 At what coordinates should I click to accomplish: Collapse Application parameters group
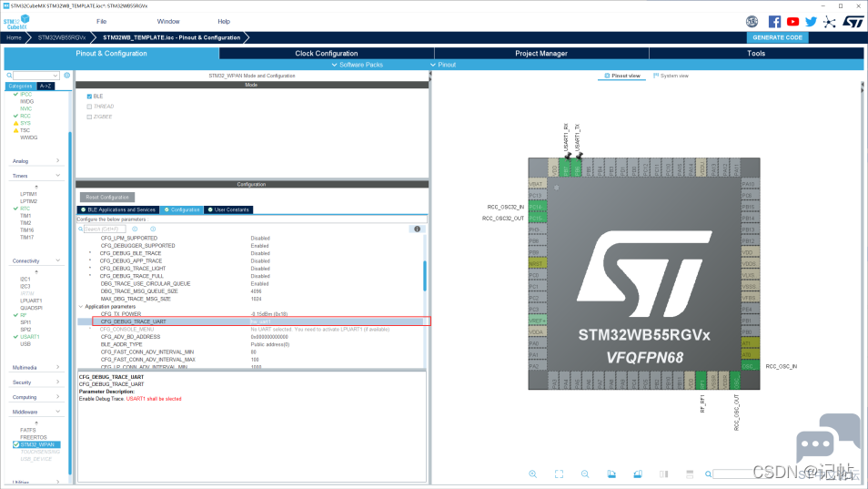(81, 306)
